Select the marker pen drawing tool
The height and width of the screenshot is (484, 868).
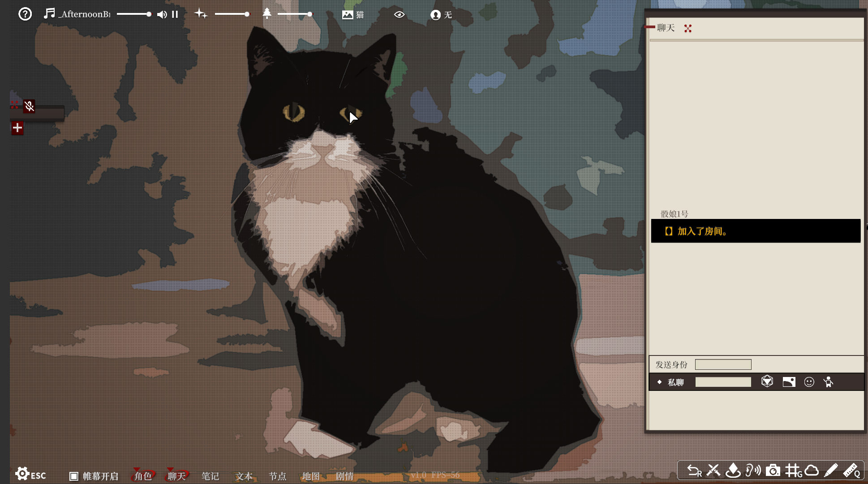831,471
